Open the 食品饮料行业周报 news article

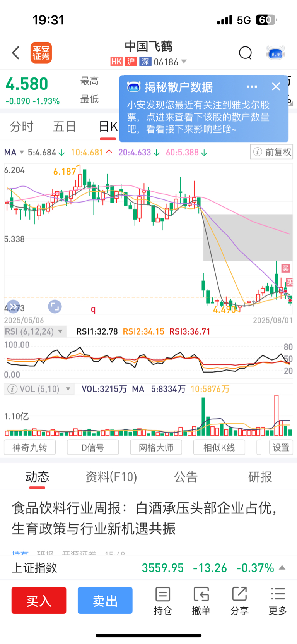click(145, 518)
